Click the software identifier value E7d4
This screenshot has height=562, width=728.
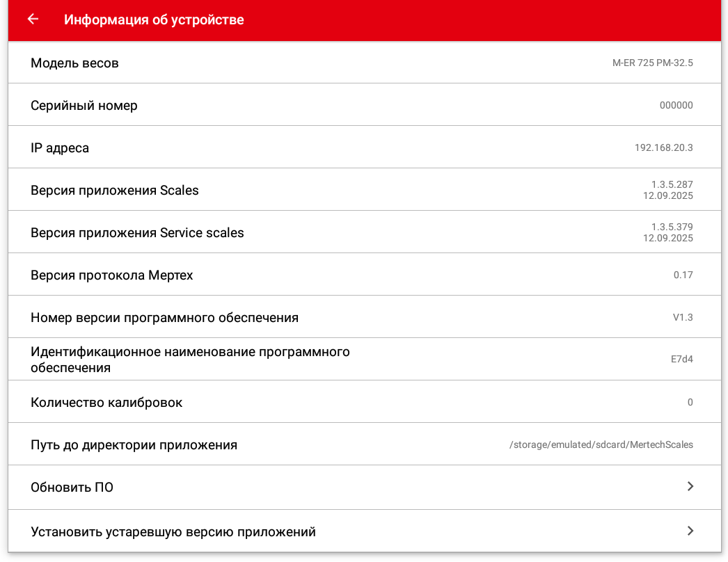point(681,360)
